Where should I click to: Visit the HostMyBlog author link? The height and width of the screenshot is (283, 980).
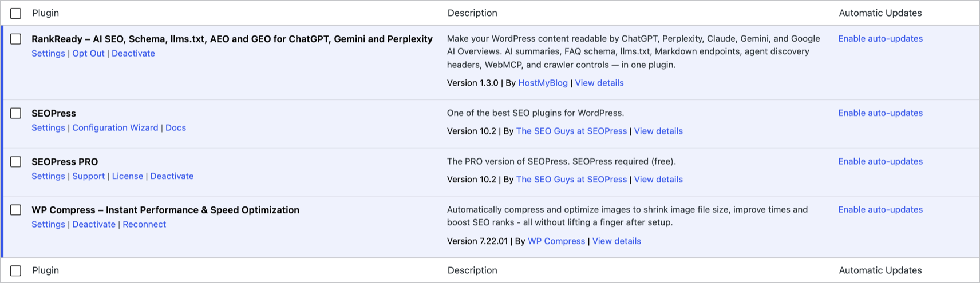coord(543,83)
